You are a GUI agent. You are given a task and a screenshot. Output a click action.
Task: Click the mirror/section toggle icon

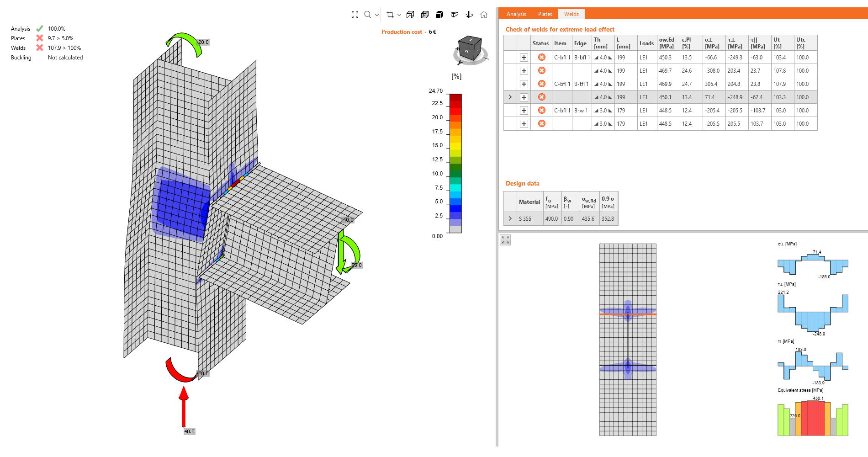point(469,15)
